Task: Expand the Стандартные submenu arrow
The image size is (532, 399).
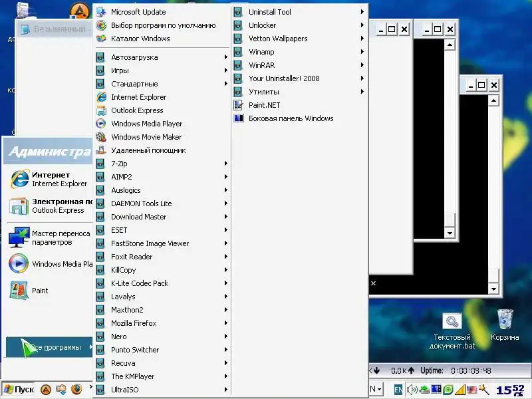Action: click(226, 84)
